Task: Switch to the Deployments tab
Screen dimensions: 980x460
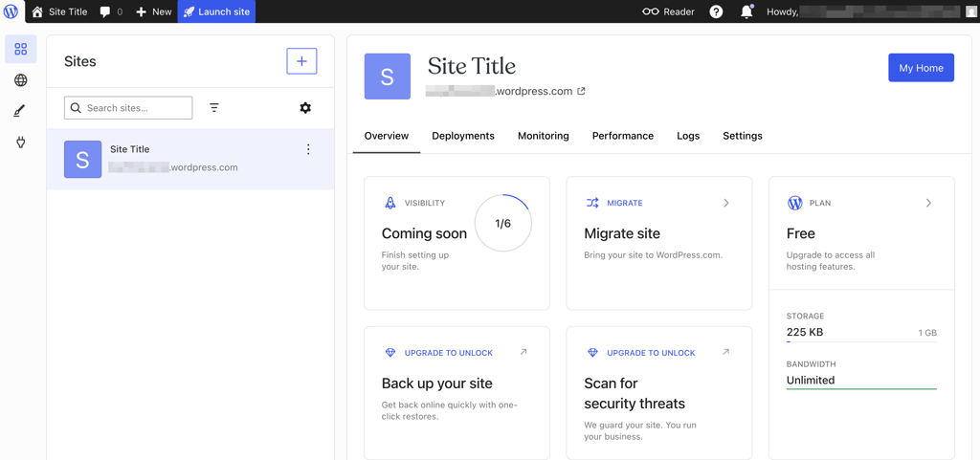Action: click(463, 136)
